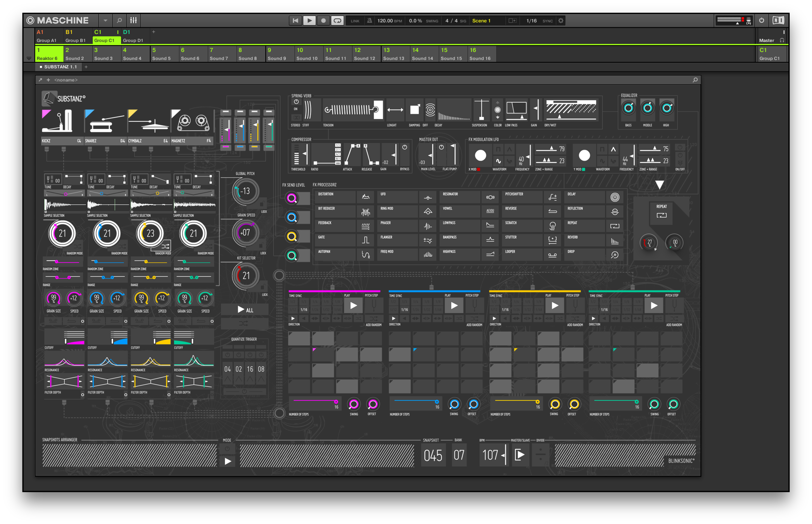Play the green sequencer lane

click(654, 305)
